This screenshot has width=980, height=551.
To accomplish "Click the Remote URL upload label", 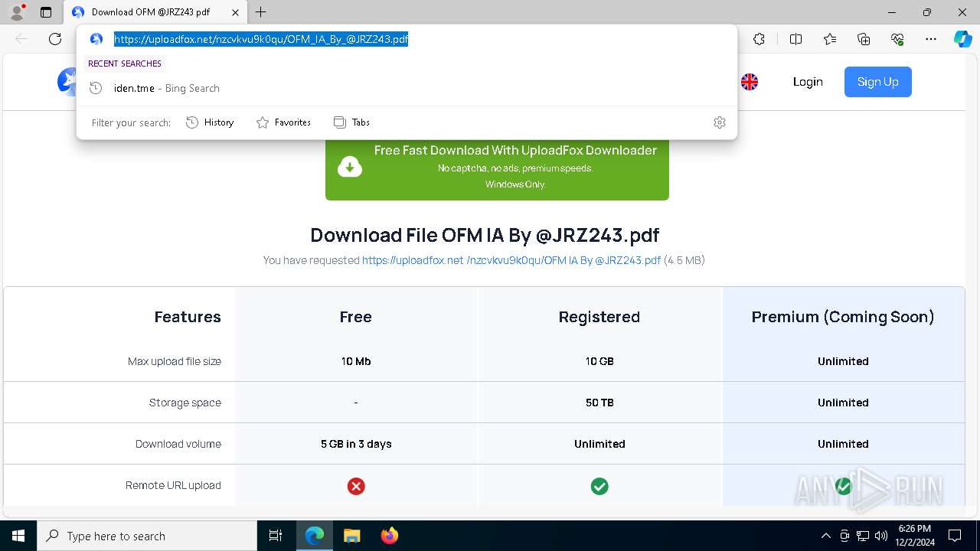I will coord(173,485).
